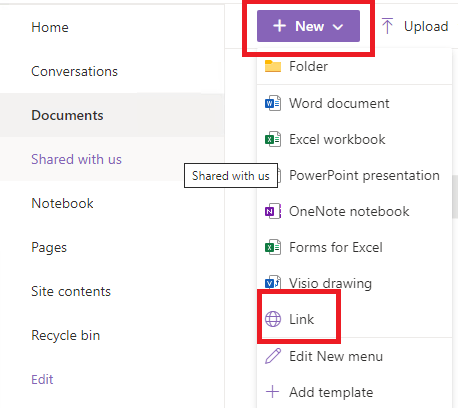This screenshot has height=408, width=458.
Task: Click the Excel workbook icon
Action: click(x=273, y=139)
